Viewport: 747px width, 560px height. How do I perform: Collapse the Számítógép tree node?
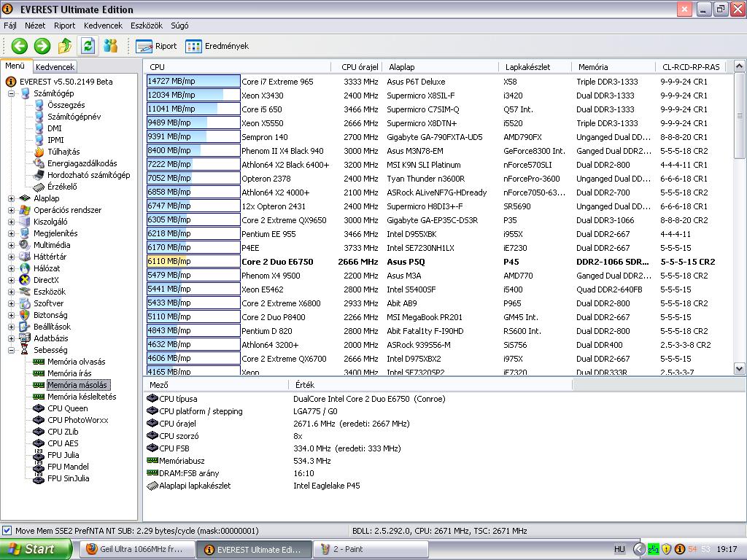11,94
